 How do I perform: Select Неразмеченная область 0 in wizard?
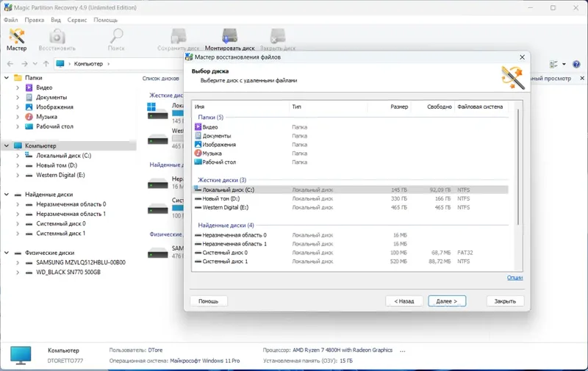(351, 235)
